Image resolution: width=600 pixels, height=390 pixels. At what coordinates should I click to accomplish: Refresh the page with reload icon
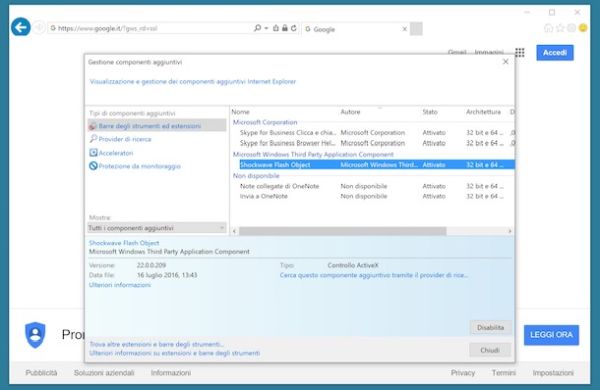coord(293,28)
